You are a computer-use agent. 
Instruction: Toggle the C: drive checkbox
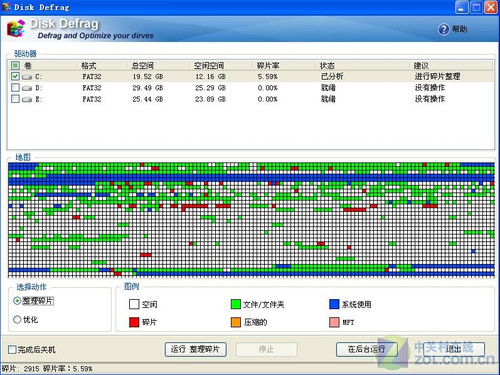[15, 76]
